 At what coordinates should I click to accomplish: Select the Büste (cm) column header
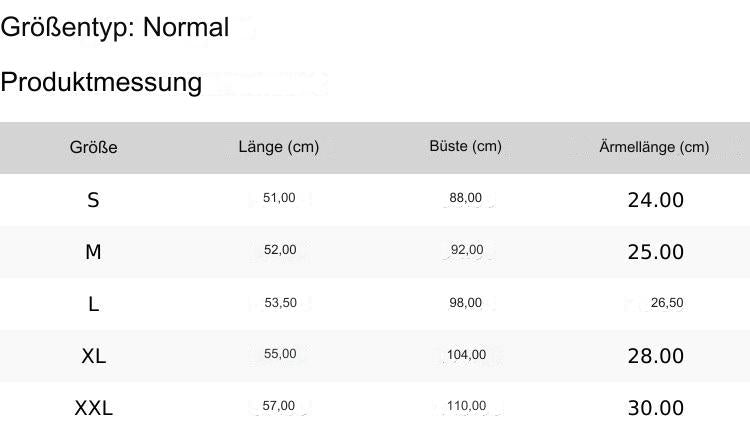465,146
